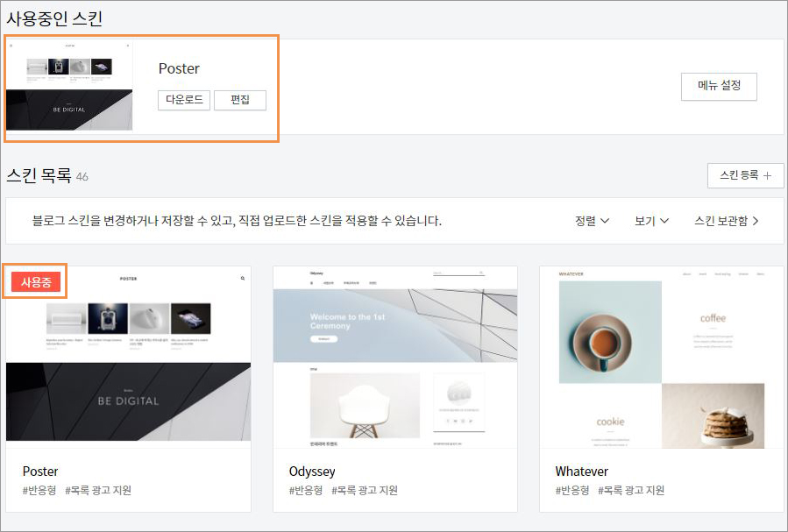The width and height of the screenshot is (788, 532).
Task: Click the 편집 button for Poster skin
Action: 240,100
